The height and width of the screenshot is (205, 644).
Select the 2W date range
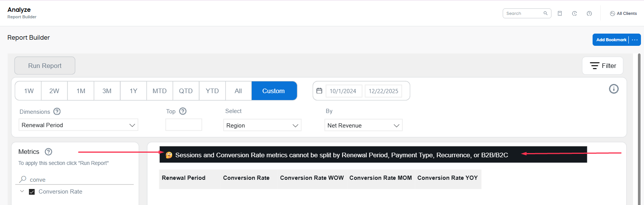pyautogui.click(x=54, y=91)
